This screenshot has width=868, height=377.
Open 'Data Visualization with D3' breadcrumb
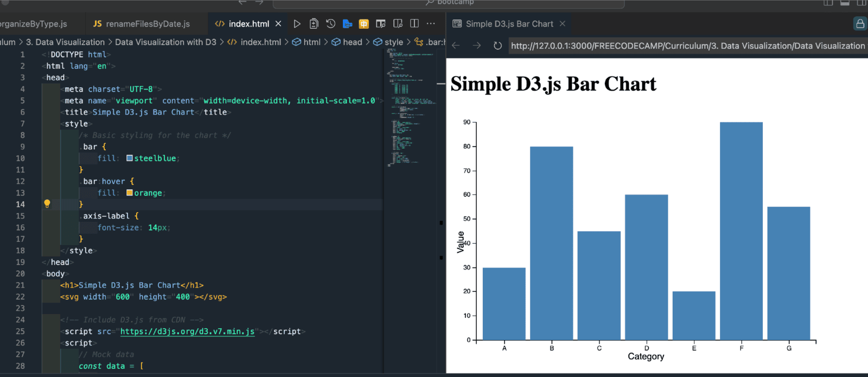[165, 42]
